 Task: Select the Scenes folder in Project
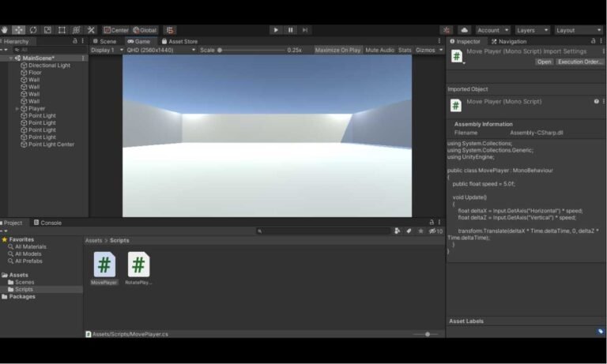(25, 282)
